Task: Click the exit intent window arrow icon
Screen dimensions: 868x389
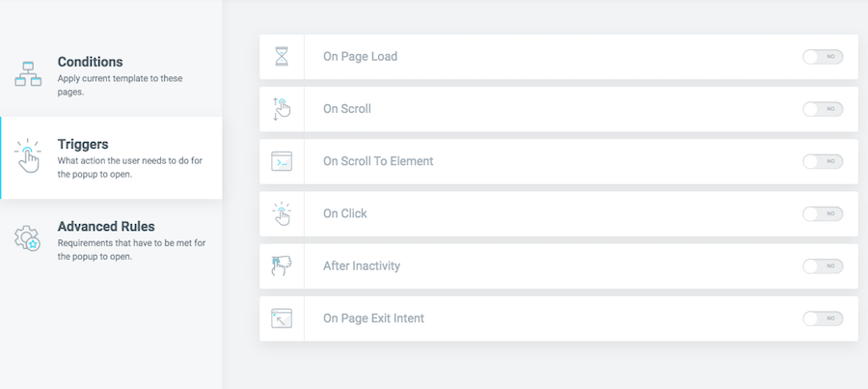Action: (282, 319)
